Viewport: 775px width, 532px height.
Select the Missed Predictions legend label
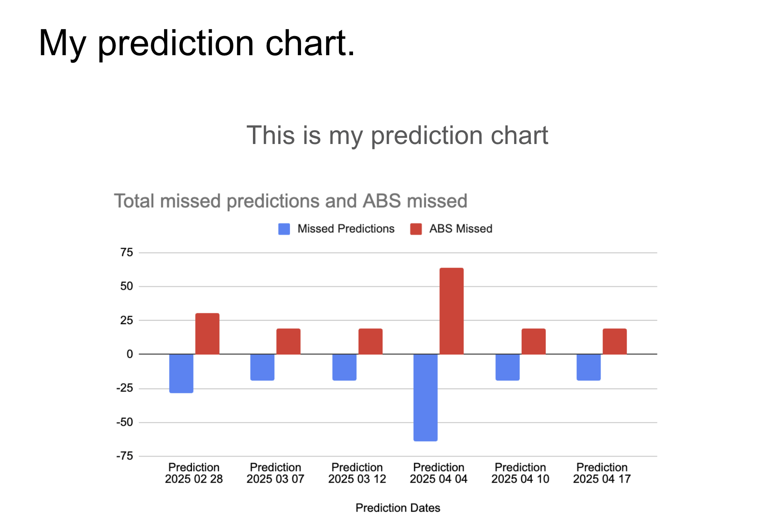(346, 229)
